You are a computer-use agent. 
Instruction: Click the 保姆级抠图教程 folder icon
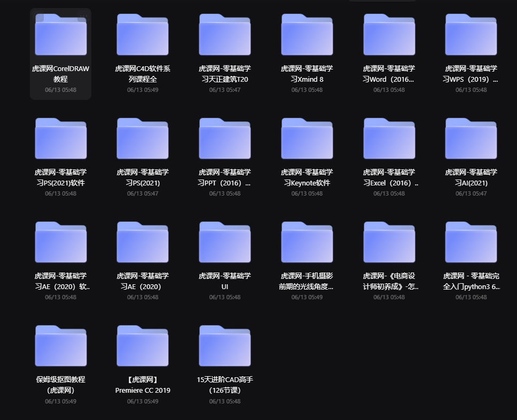click(61, 346)
